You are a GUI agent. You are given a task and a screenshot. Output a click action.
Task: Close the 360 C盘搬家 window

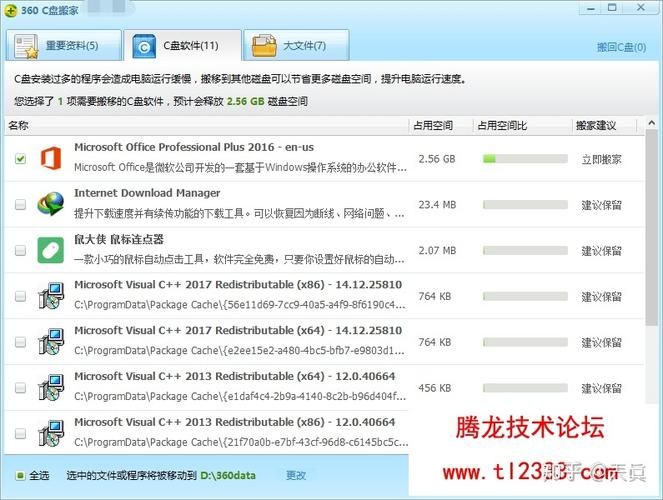tap(641, 7)
